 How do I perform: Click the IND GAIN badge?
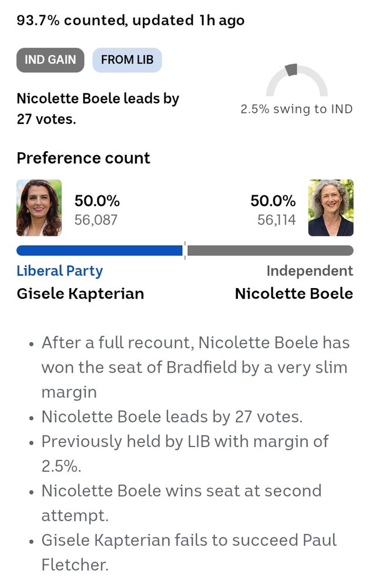pos(50,59)
